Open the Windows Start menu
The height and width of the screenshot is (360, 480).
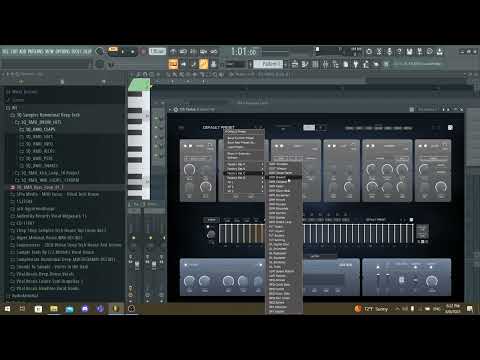point(7,309)
